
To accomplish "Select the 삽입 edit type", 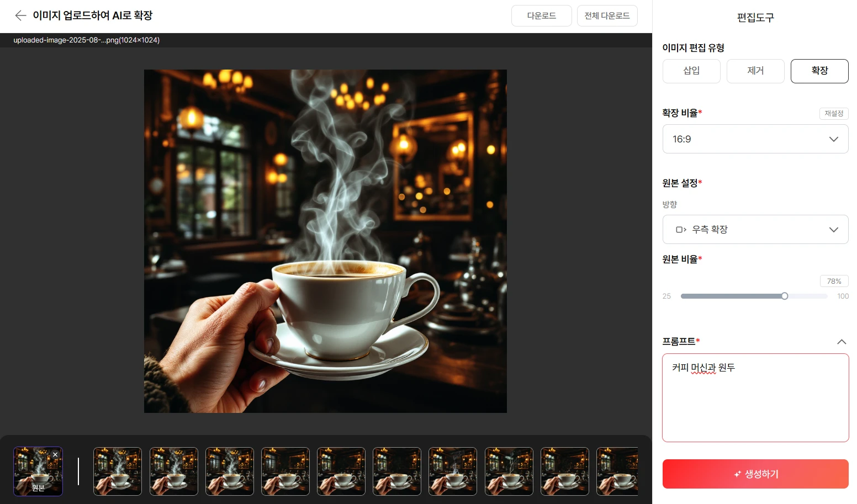I will [691, 71].
